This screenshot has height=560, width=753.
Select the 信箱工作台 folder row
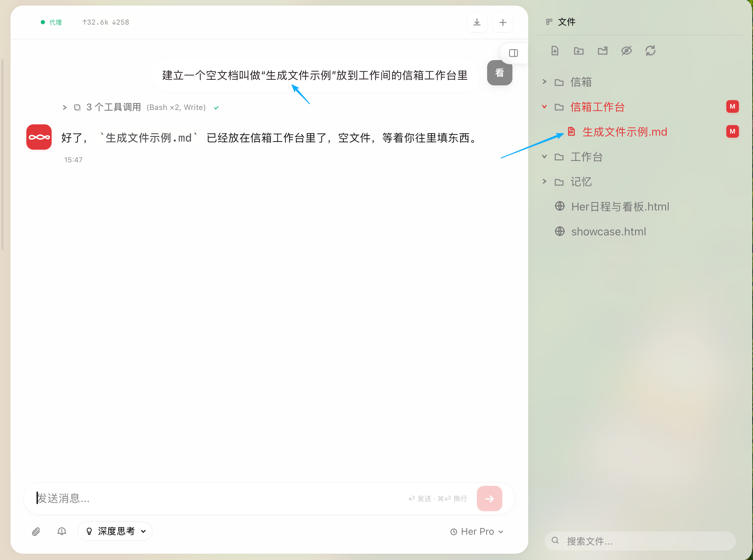(640, 107)
